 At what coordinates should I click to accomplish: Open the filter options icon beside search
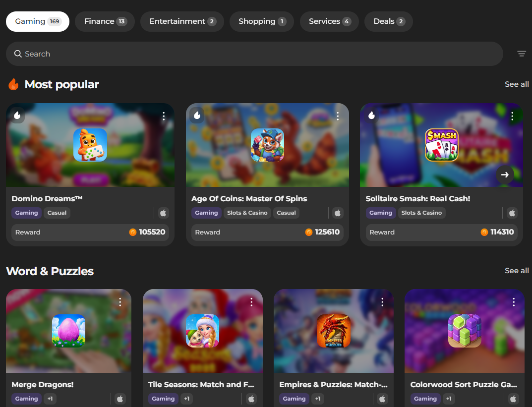click(522, 54)
